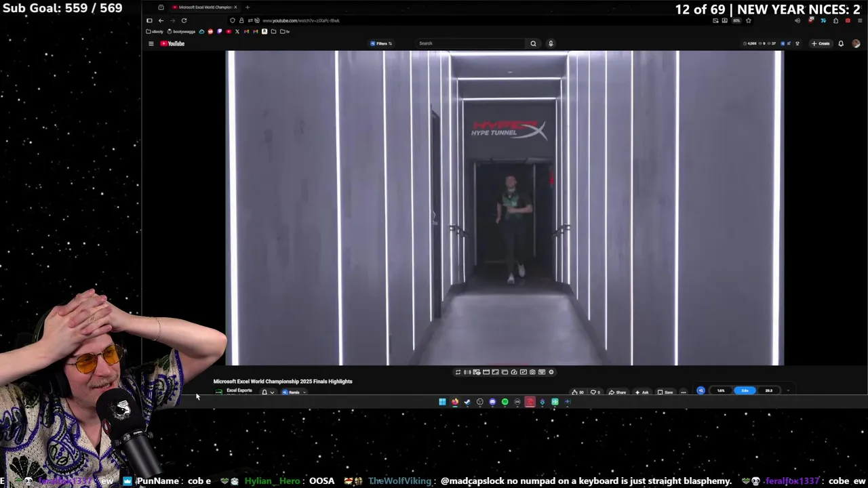Open the bootyswagga bookmark
Screen dimensions: 868x488
(181, 31)
